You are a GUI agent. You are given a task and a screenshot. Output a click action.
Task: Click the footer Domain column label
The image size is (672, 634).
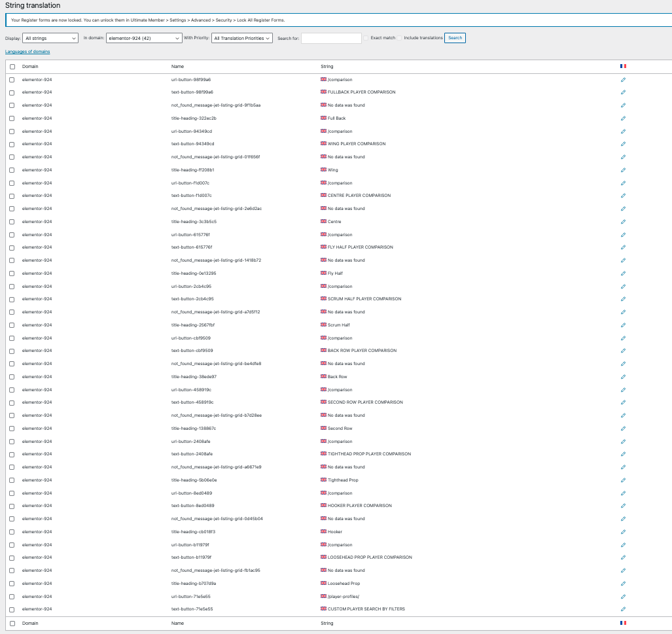[30, 624]
